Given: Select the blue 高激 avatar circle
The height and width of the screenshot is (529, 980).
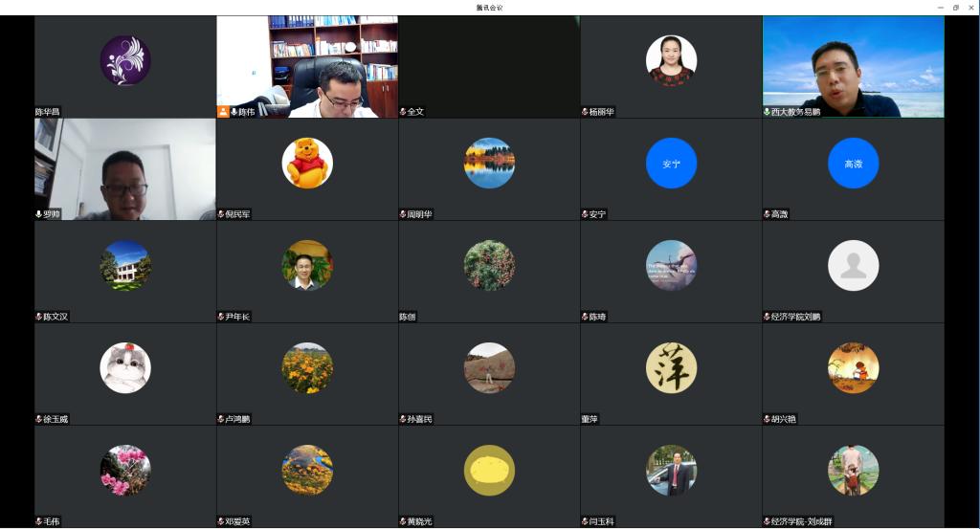Looking at the screenshot, I should tap(853, 164).
